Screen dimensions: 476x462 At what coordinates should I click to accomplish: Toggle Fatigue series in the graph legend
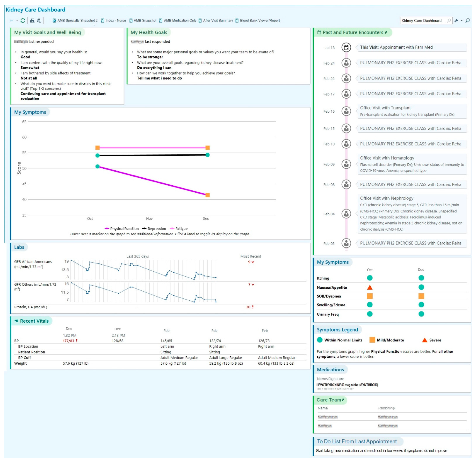tap(181, 229)
